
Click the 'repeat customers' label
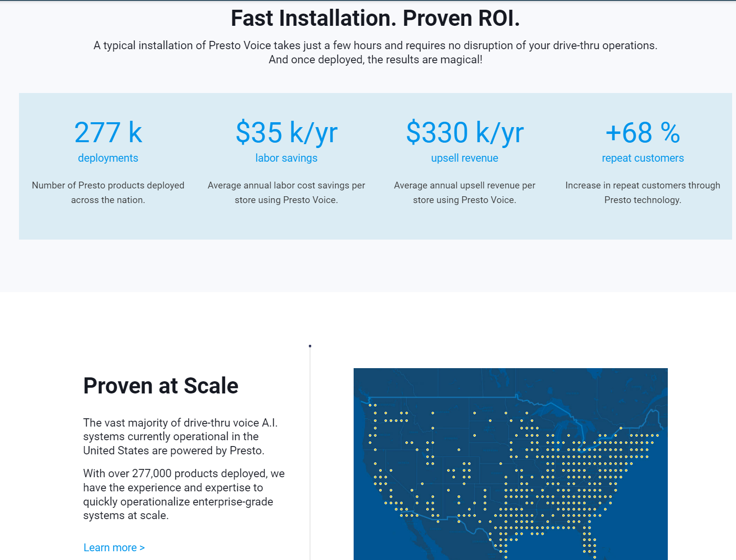pos(643,158)
